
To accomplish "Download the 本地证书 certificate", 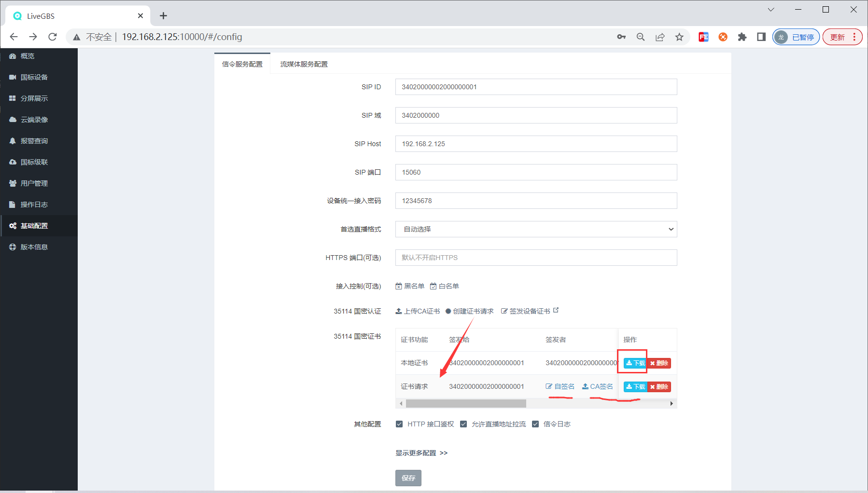I will [x=635, y=363].
